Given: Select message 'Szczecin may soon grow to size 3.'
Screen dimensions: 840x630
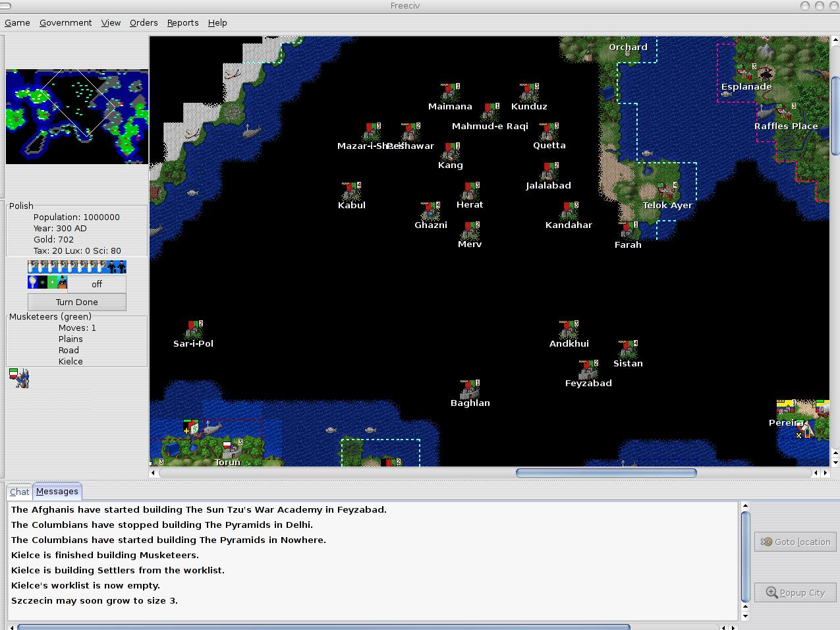Looking at the screenshot, I should [94, 600].
